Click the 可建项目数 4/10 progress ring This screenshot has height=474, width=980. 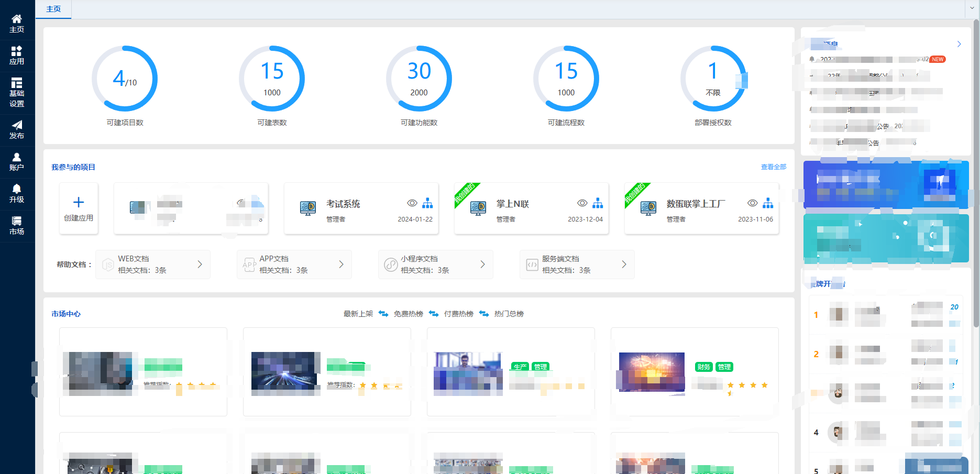click(125, 79)
